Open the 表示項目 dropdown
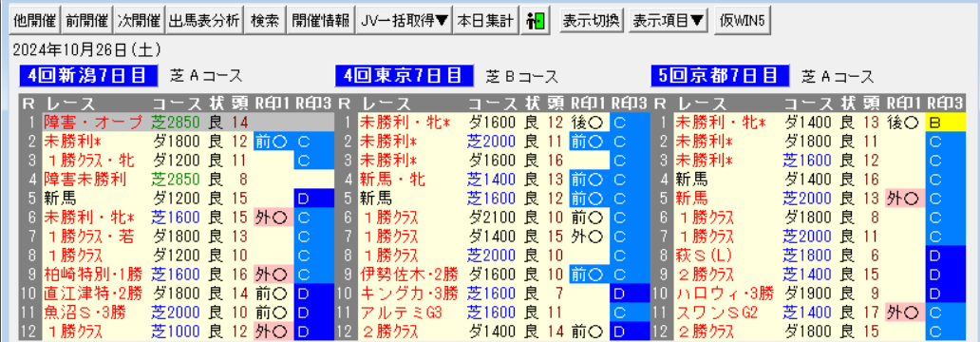This screenshot has width=980, height=342. coord(669,21)
